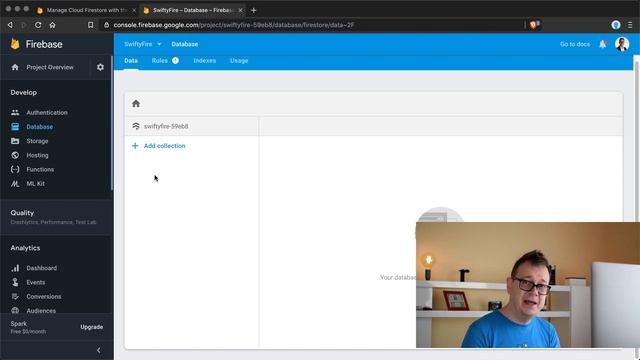Click the bookmark icon in address bar

(x=90, y=25)
